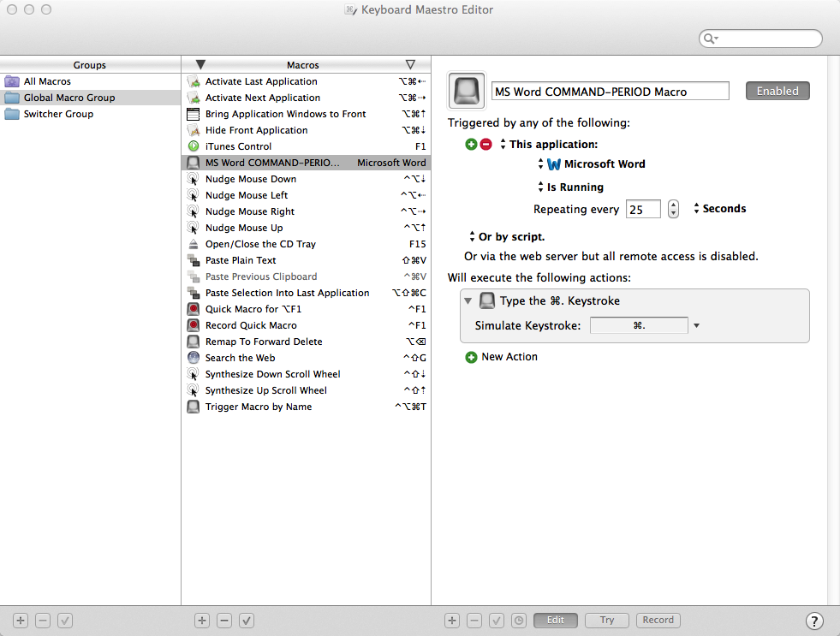Click the green New Action plus icon
840x636 pixels.
[x=471, y=357]
